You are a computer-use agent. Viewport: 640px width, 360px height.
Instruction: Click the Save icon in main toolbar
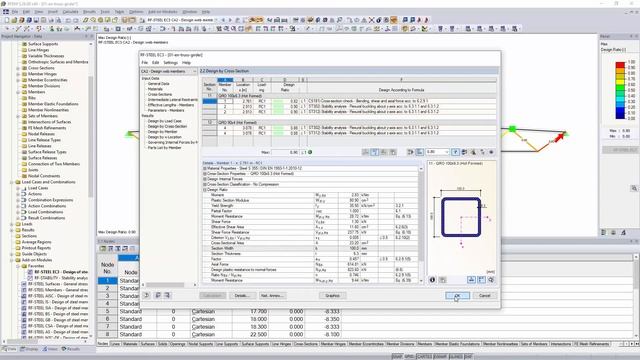[x=36, y=20]
